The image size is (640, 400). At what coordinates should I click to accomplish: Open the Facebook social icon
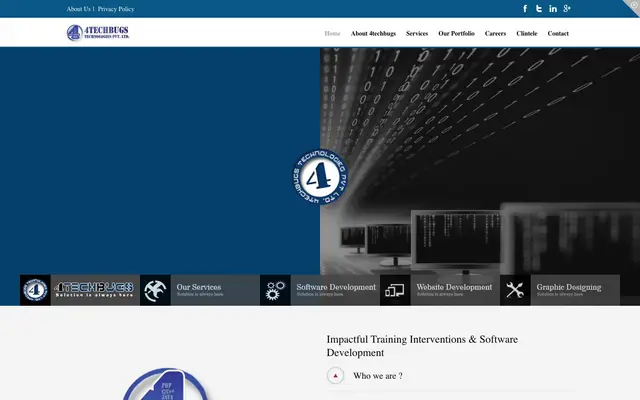(x=525, y=9)
